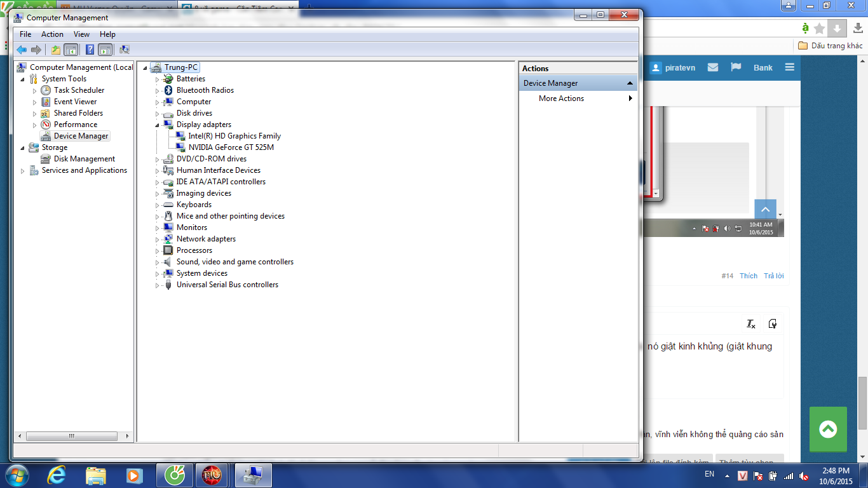Click the Sound, video and game controllers icon
Screen dimensions: 868x488
(x=168, y=262)
